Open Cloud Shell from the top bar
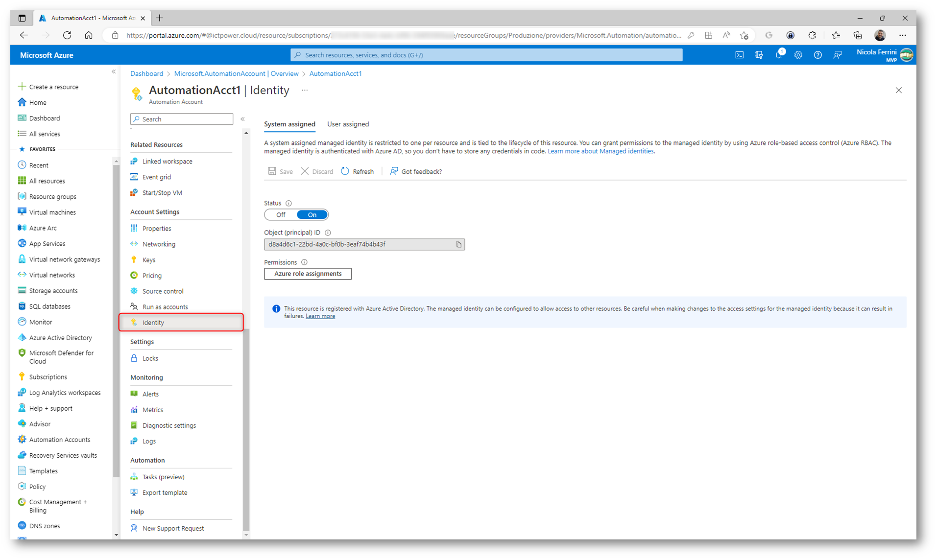Viewport: 937px width, 560px height. tap(739, 55)
